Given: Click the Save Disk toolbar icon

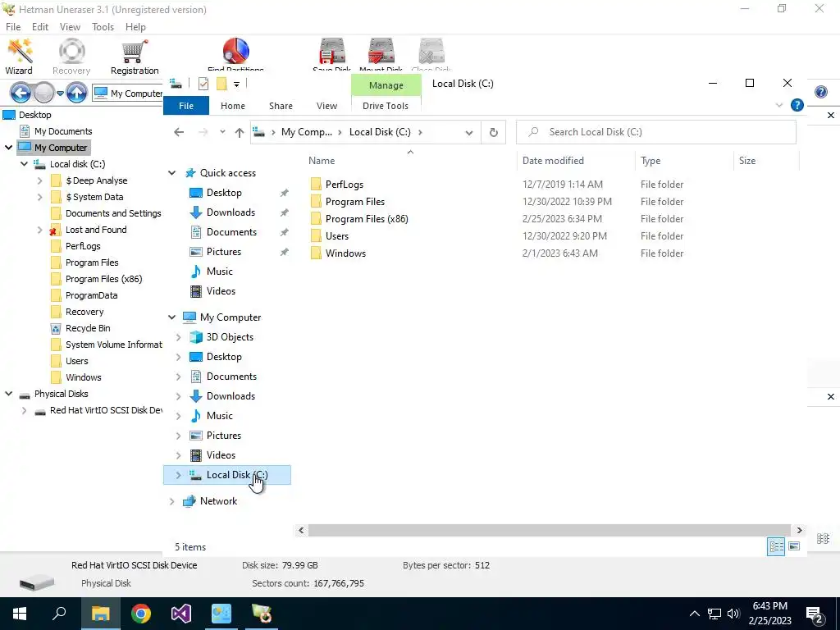Looking at the screenshot, I should (332, 55).
